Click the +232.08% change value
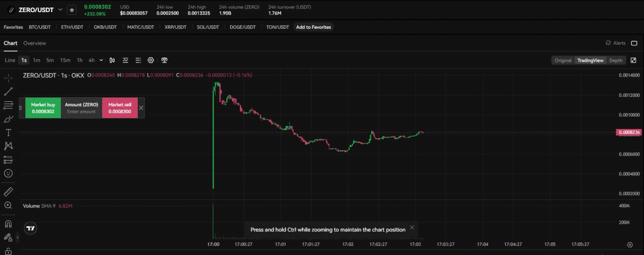The image size is (644, 255). (95, 14)
